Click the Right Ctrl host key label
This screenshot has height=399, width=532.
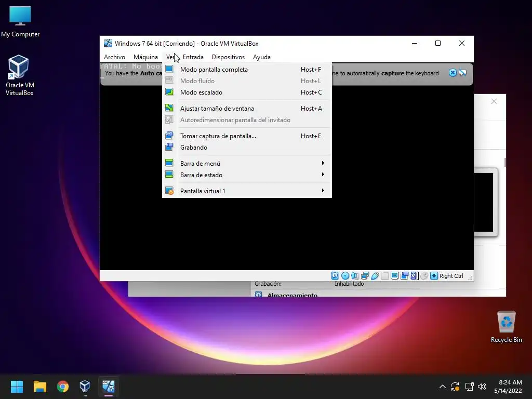click(451, 276)
